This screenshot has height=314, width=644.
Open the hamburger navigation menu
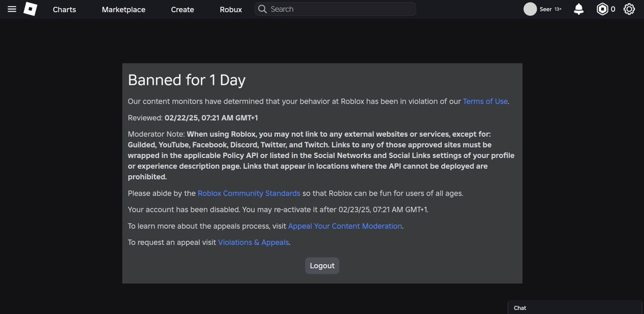(x=12, y=9)
